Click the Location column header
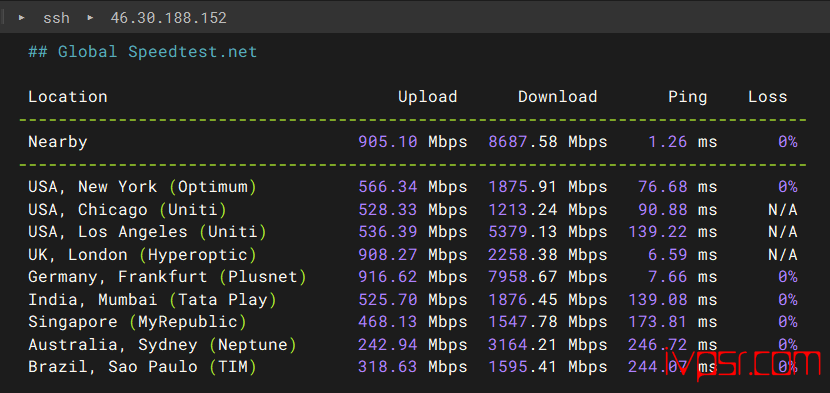830x393 pixels. [68, 97]
